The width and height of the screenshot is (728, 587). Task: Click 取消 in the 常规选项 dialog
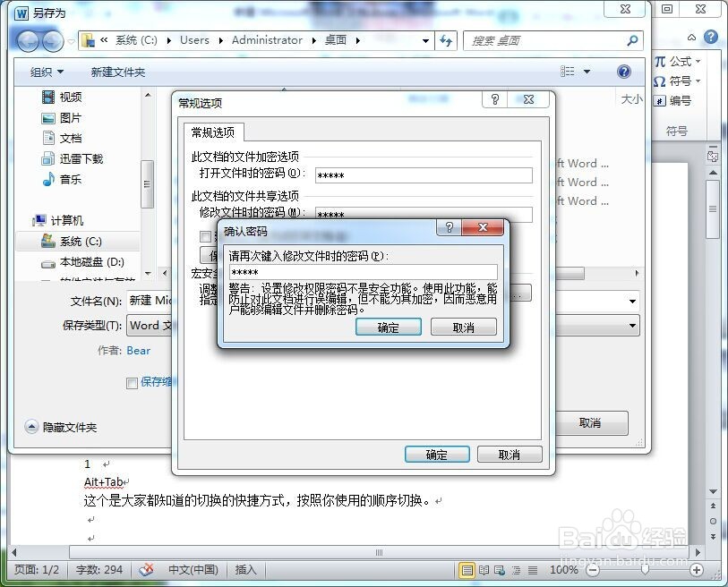(510, 455)
